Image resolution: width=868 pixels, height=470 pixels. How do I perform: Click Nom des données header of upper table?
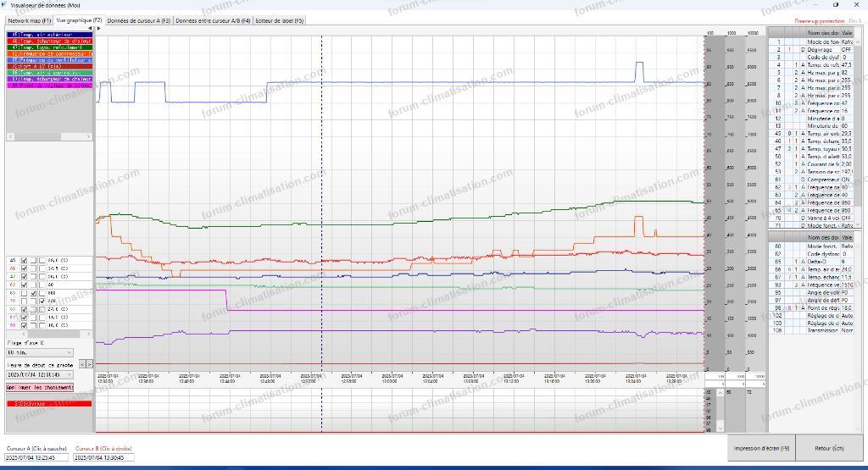point(823,33)
